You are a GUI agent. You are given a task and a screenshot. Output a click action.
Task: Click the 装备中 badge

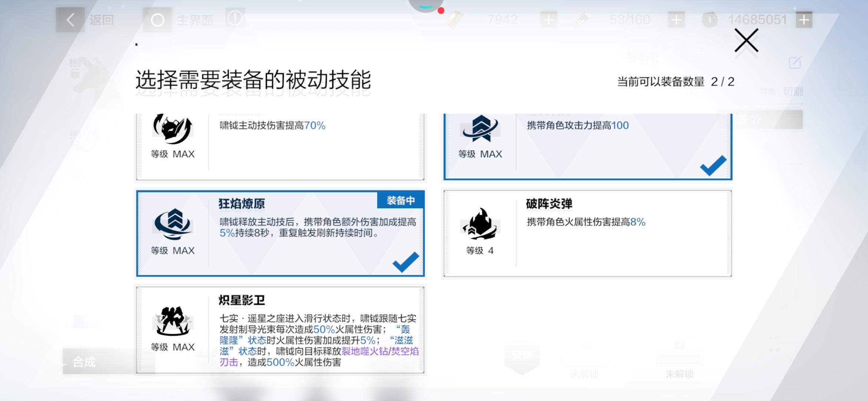tap(401, 200)
